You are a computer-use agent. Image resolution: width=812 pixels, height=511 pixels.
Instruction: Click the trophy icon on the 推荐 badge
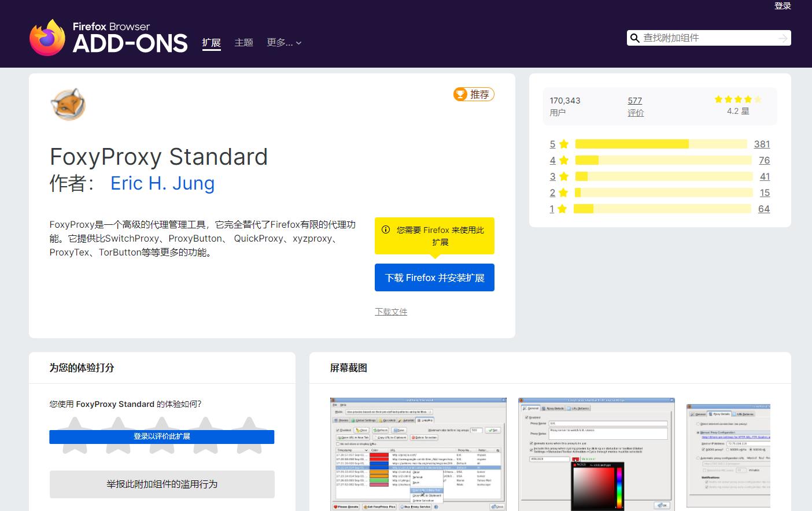click(460, 94)
